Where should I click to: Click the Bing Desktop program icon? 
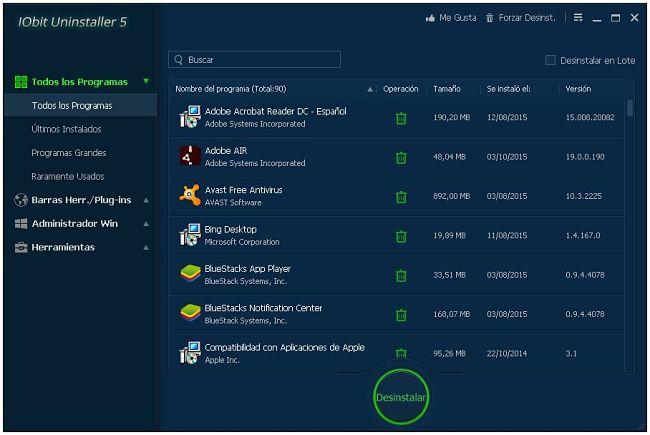(190, 234)
